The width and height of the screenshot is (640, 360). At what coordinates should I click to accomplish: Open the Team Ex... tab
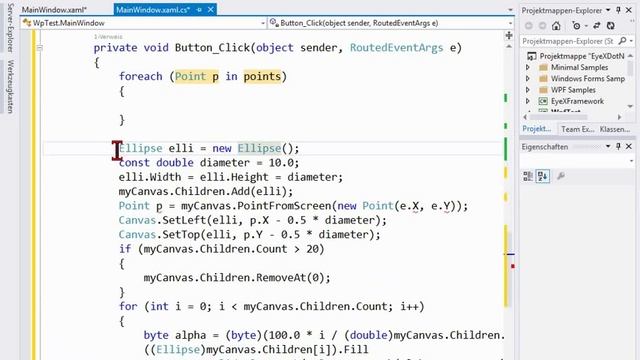[577, 129]
